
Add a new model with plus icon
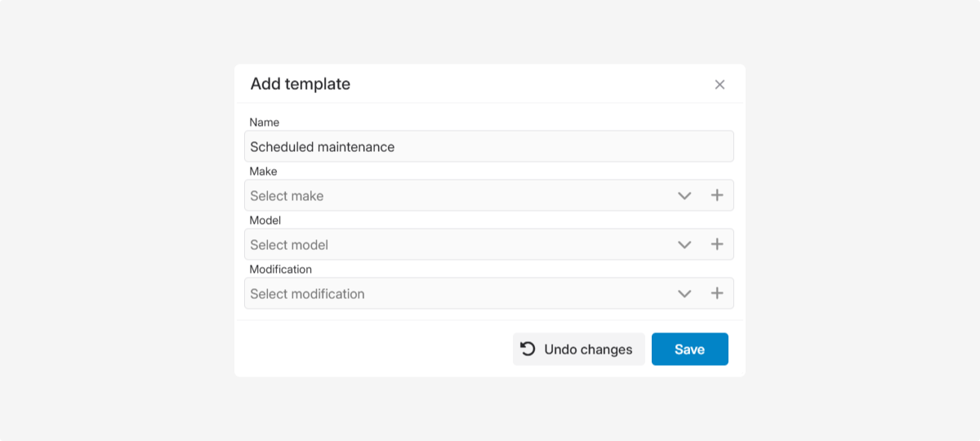coord(717,245)
